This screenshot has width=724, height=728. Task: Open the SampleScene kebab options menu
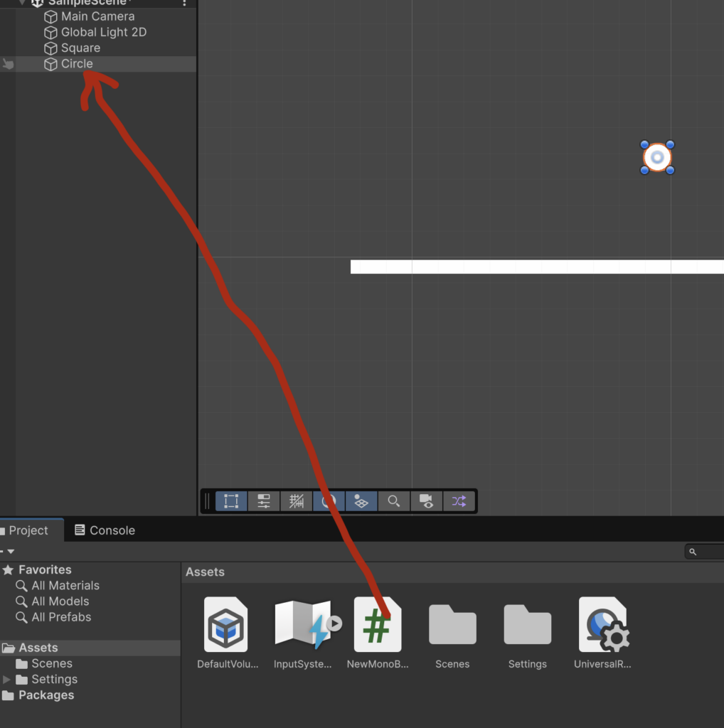click(x=185, y=3)
